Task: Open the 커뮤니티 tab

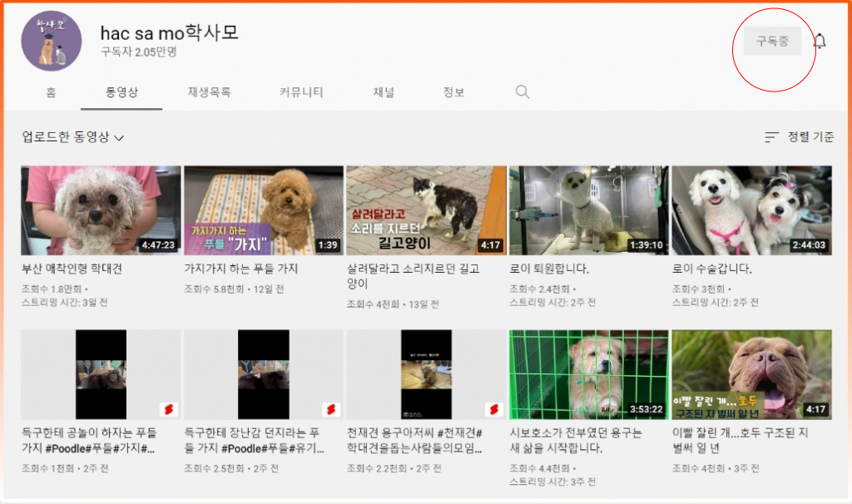Action: click(300, 92)
